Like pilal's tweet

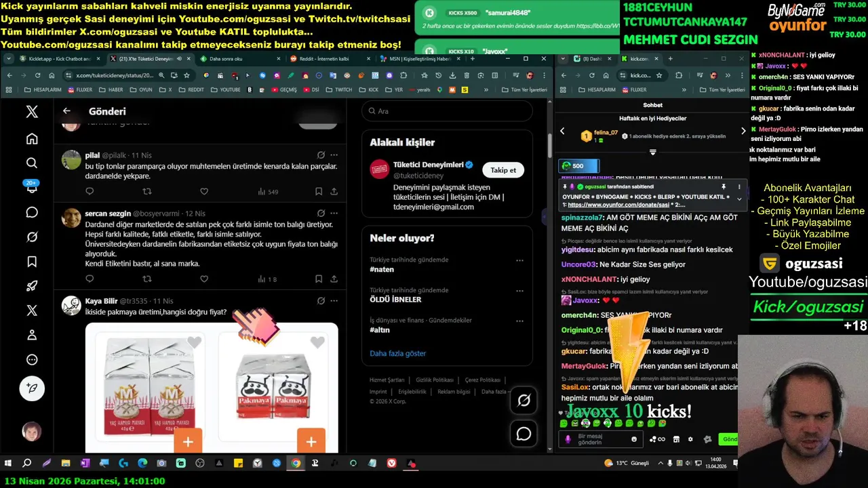pos(204,192)
